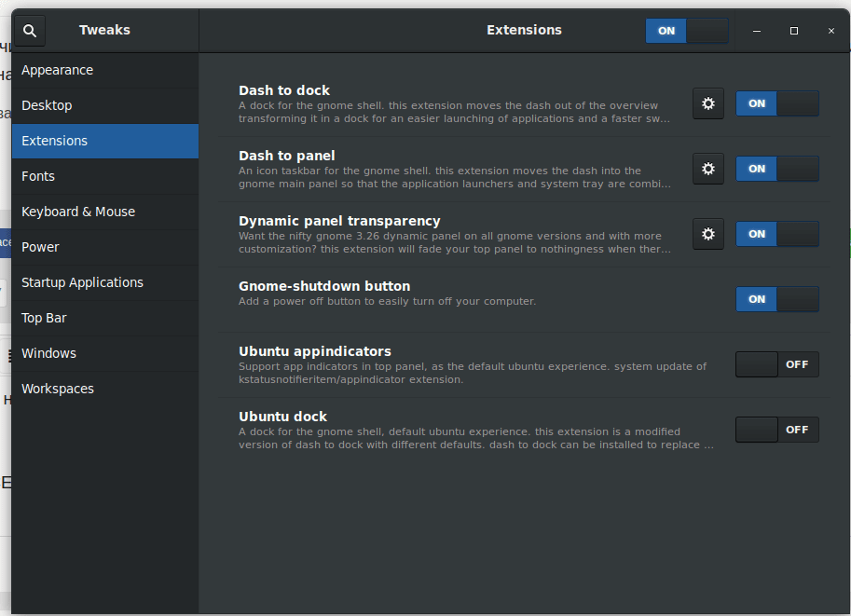
Task: Disable the Dash to dock extension
Action: [777, 103]
